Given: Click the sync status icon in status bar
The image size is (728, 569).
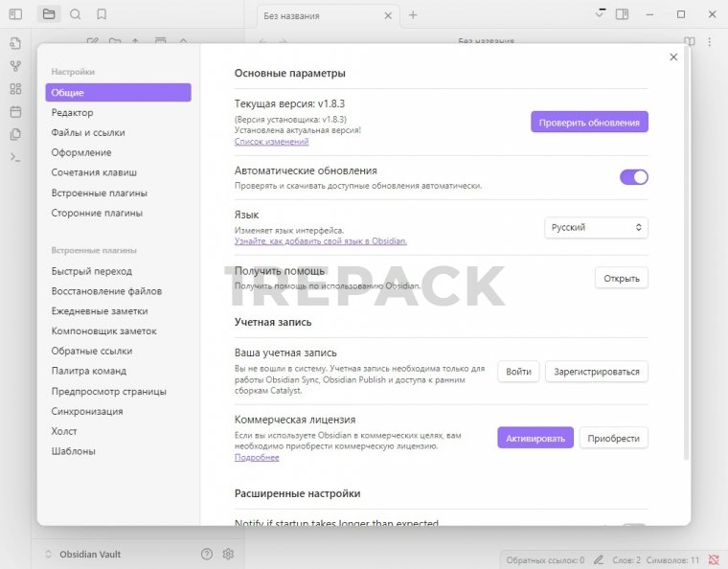Looking at the screenshot, I should (712, 559).
